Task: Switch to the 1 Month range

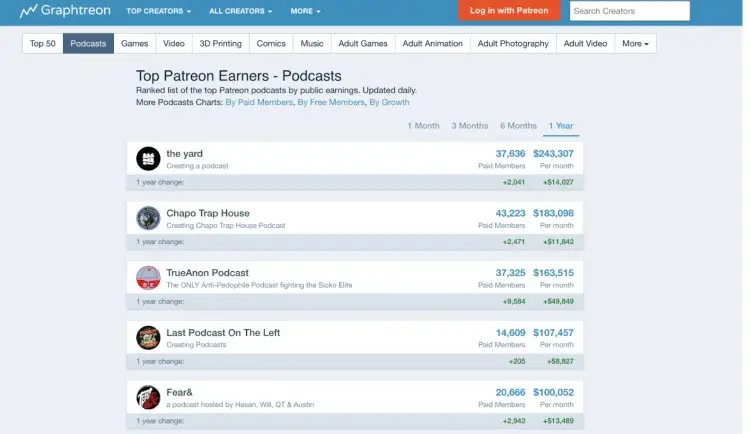Action: (x=423, y=126)
